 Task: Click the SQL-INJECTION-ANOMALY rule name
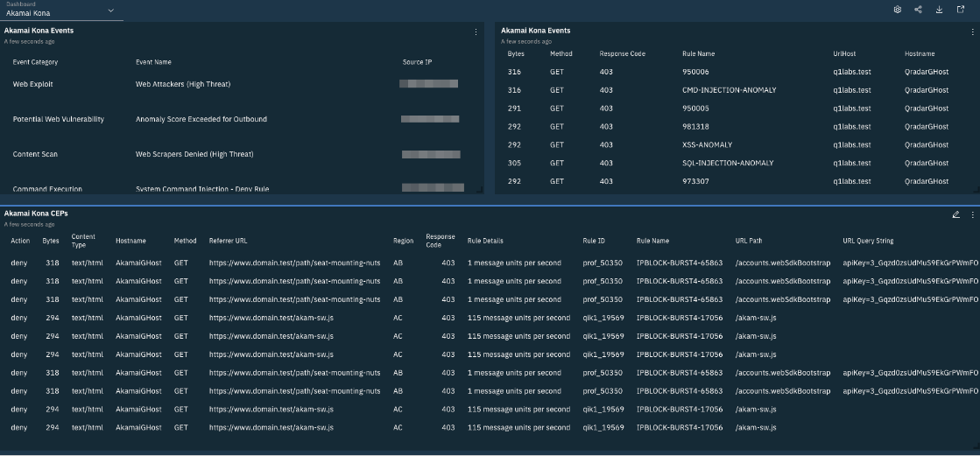click(x=728, y=163)
